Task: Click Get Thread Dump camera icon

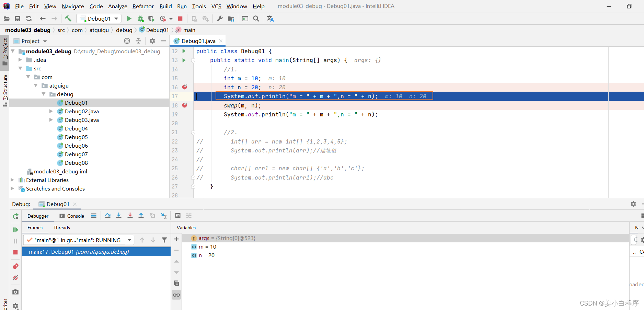Action: pos(15,292)
